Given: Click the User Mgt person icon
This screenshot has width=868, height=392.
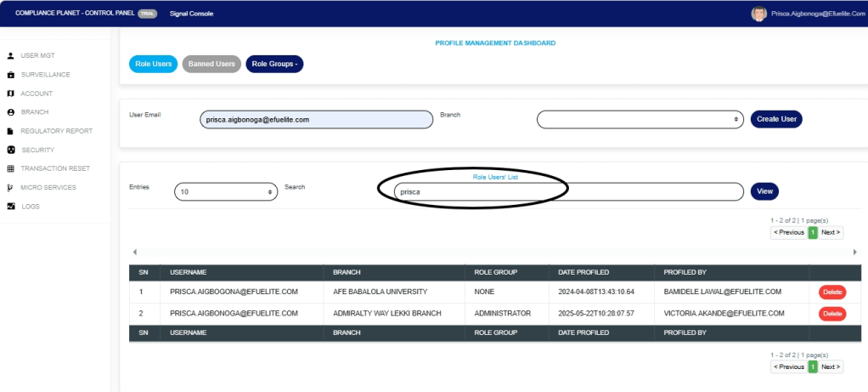Looking at the screenshot, I should click(11, 56).
